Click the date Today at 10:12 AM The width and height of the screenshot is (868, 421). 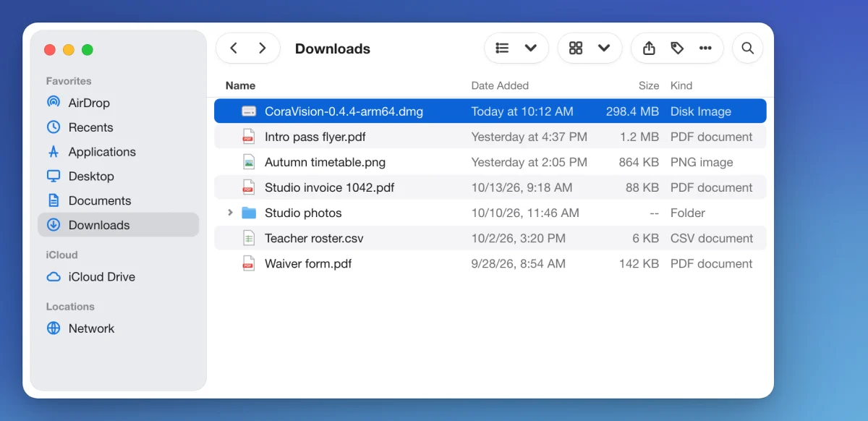point(522,111)
